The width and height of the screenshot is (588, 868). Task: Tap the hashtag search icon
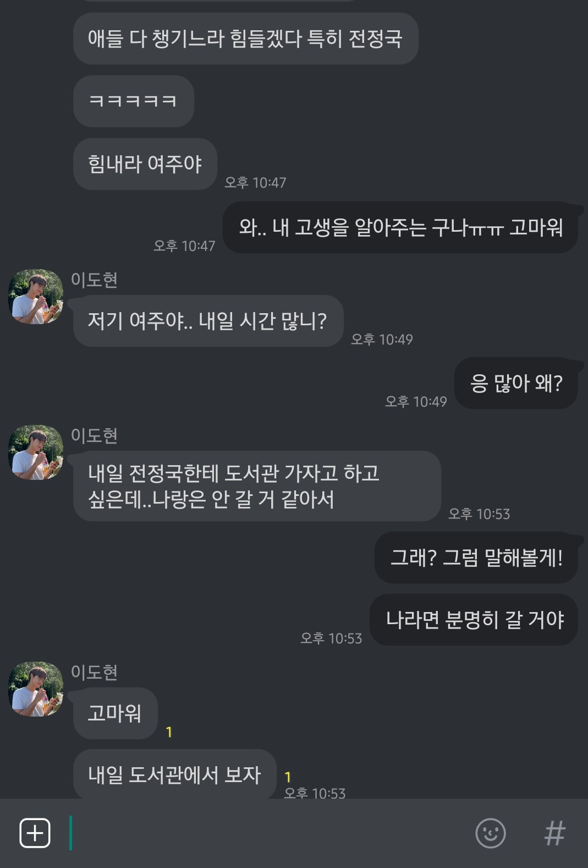tap(554, 833)
